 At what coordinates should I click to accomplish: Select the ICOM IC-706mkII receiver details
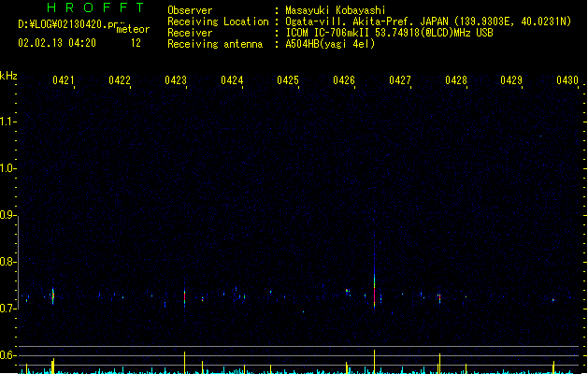[389, 33]
